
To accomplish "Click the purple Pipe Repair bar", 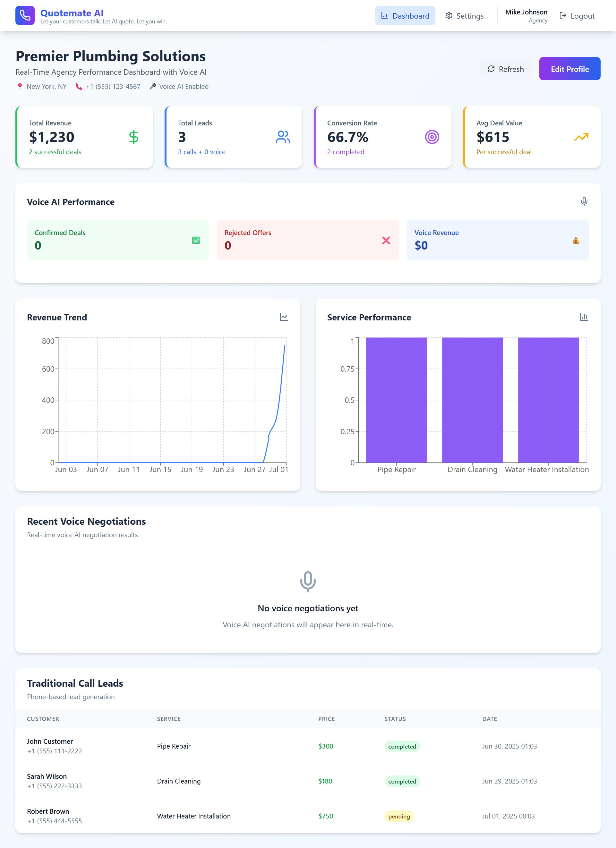I will click(396, 400).
